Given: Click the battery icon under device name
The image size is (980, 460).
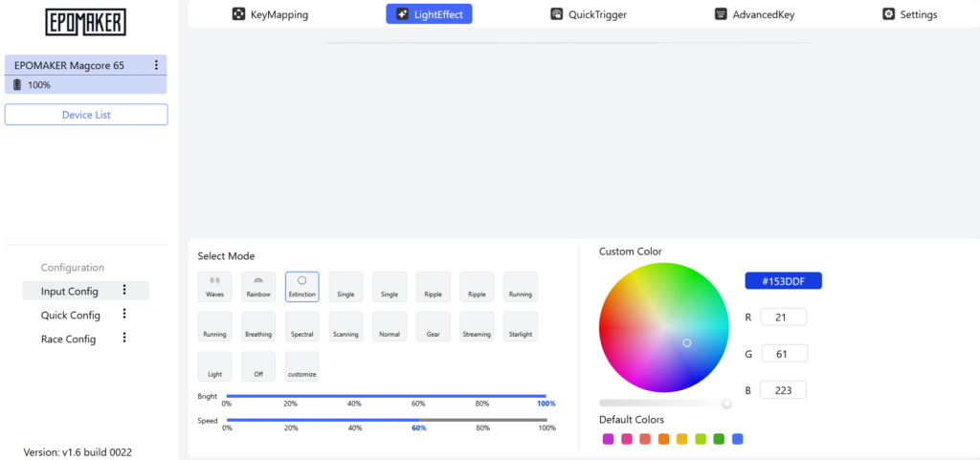Looking at the screenshot, I should coord(17,85).
